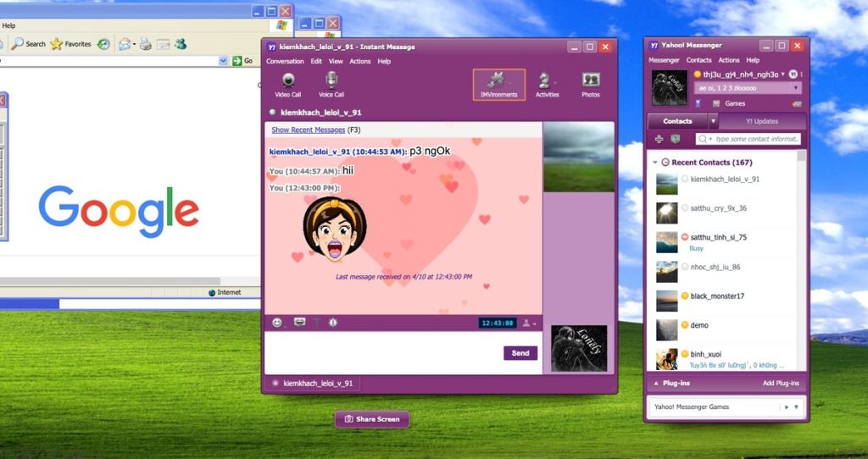868x459 pixels.
Task: Click the Show Recent Messages link
Action: [x=308, y=130]
